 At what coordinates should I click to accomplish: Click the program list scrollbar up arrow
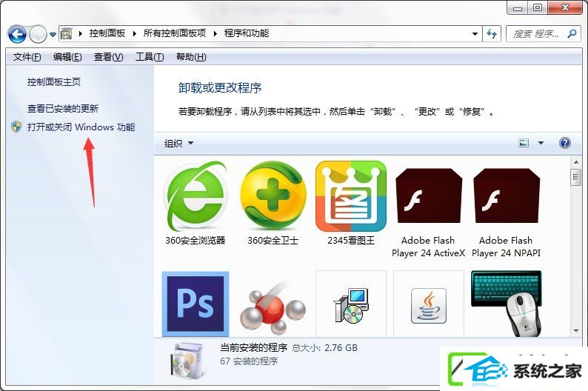[x=576, y=163]
